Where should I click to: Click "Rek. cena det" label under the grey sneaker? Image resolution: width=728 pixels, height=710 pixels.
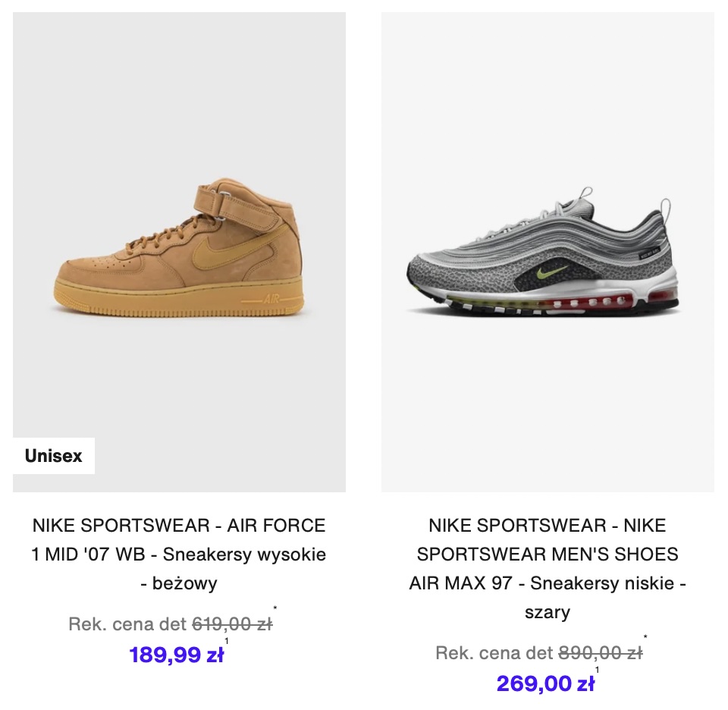click(x=494, y=653)
